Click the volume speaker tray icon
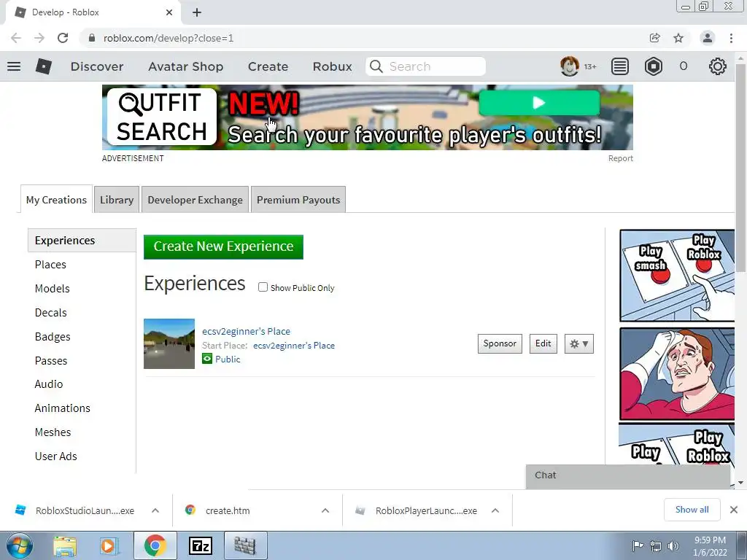The height and width of the screenshot is (560, 747). pos(673,545)
